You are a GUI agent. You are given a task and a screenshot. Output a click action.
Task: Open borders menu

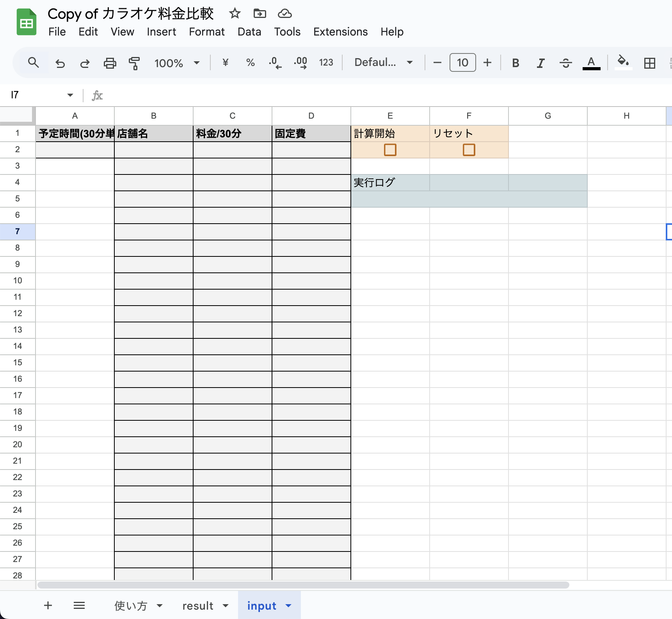coord(649,63)
